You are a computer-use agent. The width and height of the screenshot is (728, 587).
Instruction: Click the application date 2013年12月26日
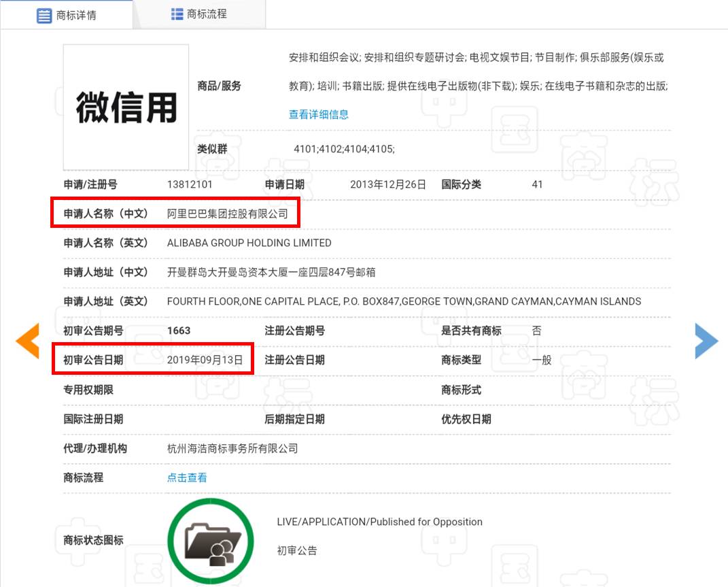pos(388,184)
